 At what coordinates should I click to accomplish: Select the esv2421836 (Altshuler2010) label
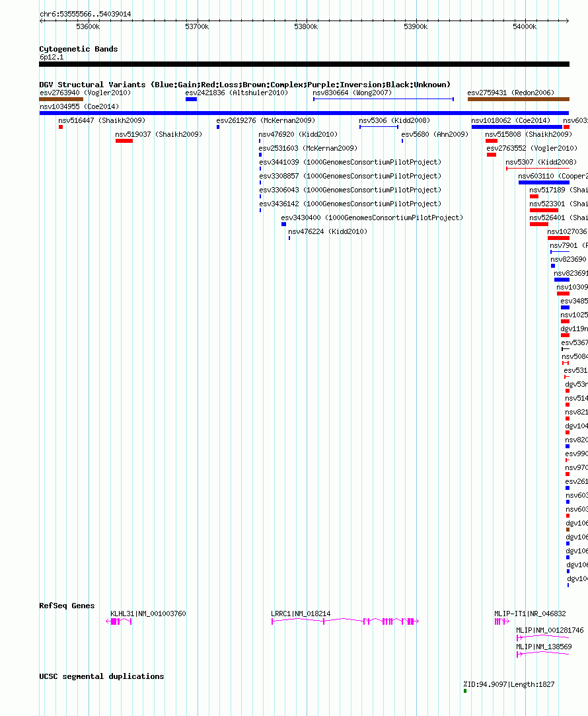tap(237, 93)
